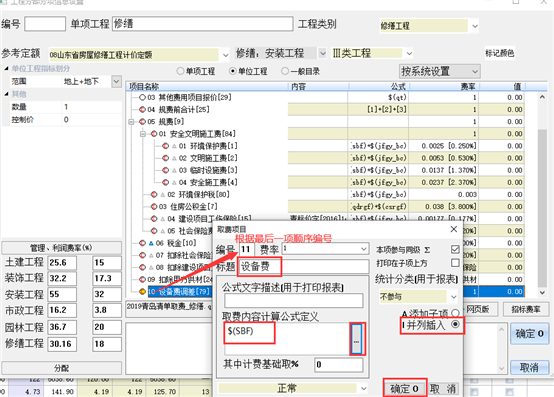Click the 单项工程 name field containing 修缮

[202, 24]
